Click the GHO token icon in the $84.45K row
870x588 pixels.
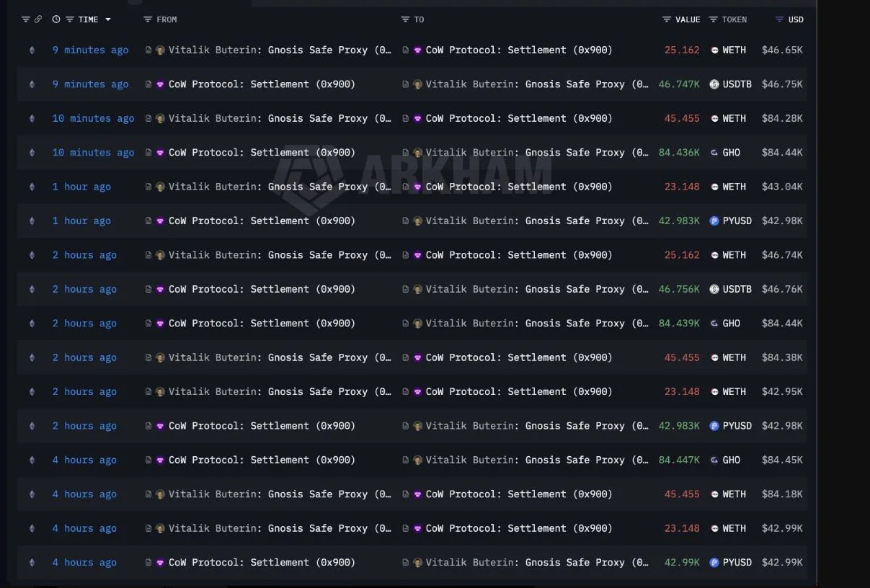(x=714, y=460)
